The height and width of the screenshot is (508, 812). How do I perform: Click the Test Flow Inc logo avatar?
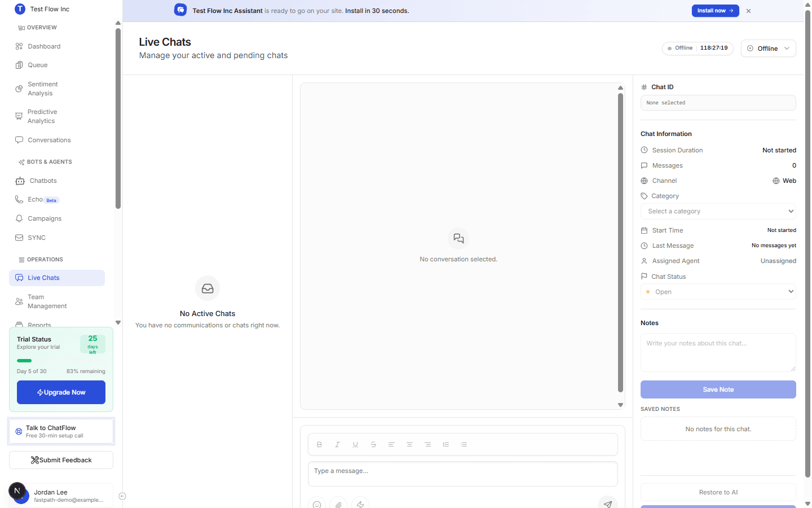20,9
